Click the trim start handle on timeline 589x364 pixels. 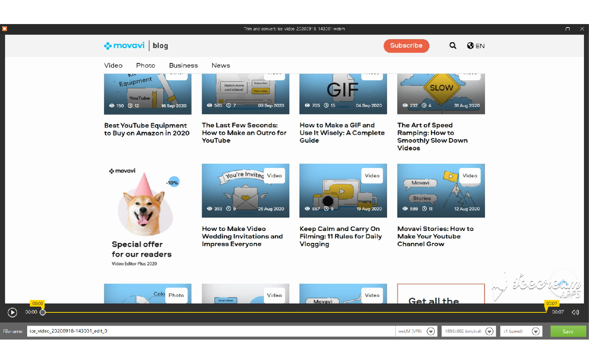[x=43, y=312]
